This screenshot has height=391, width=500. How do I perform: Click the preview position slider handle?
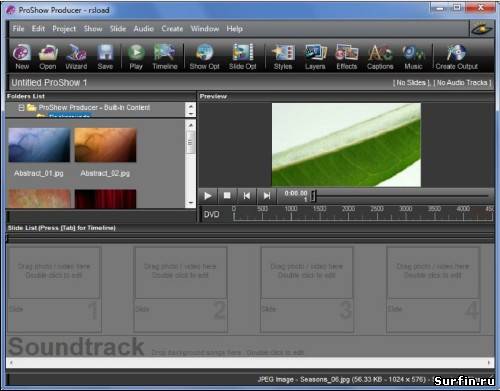pos(313,196)
